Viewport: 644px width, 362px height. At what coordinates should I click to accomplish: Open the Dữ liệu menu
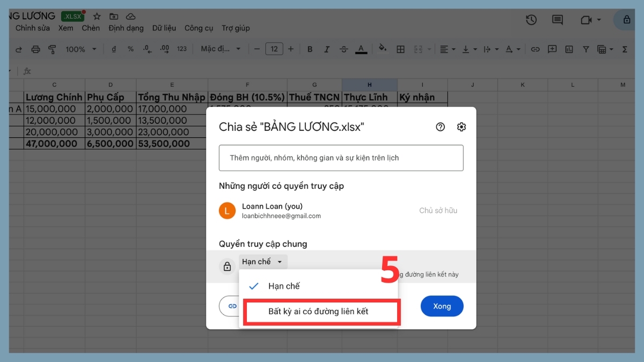[x=164, y=28]
